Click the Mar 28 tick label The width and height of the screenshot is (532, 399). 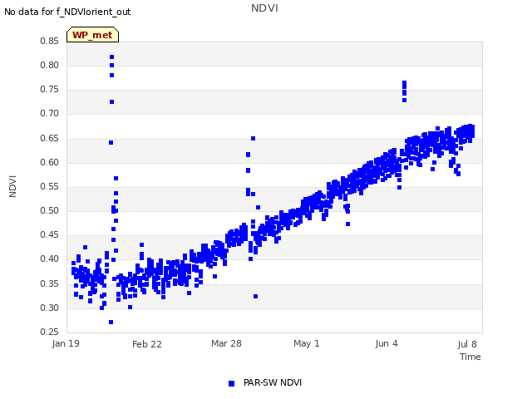coord(226,343)
